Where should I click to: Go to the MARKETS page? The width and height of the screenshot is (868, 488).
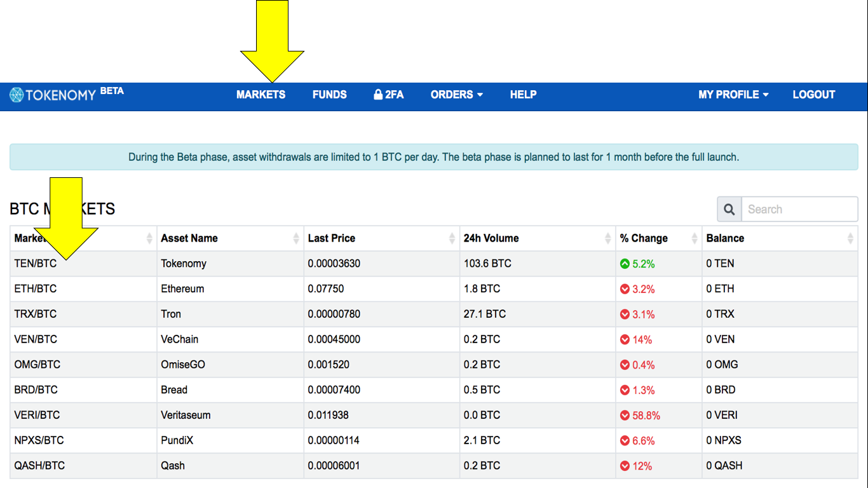point(261,95)
